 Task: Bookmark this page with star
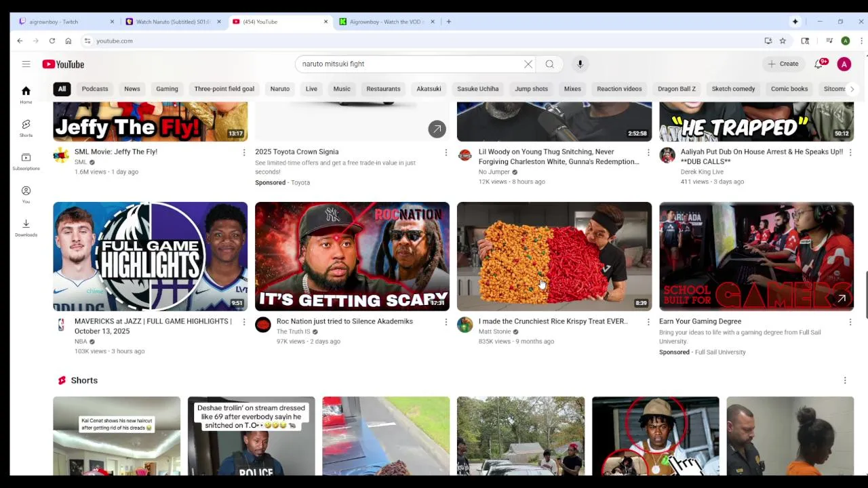tap(783, 41)
